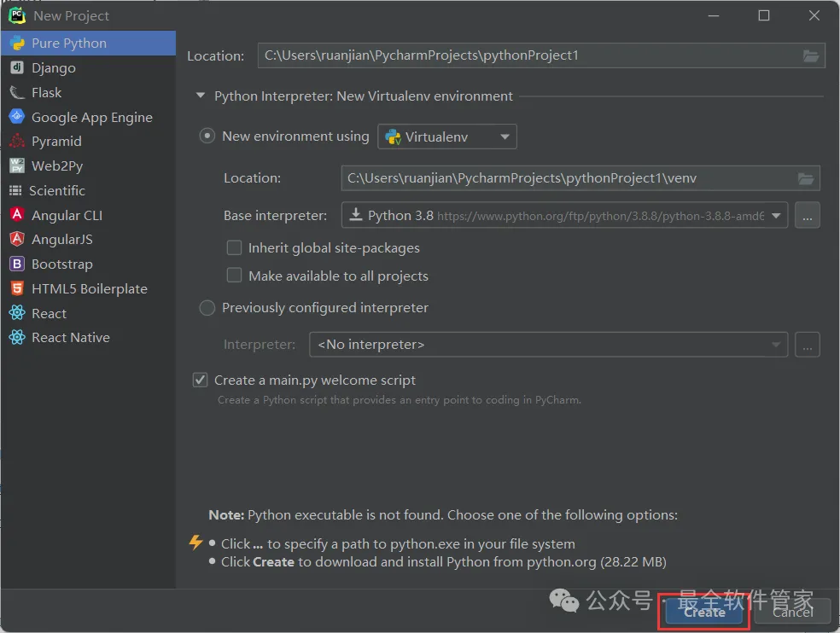Open the Virtualenv environment type dropdown
This screenshot has width=840, height=633.
tap(447, 136)
